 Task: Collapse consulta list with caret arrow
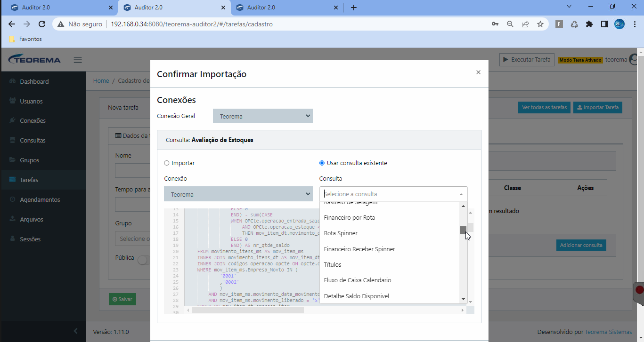pos(461,194)
